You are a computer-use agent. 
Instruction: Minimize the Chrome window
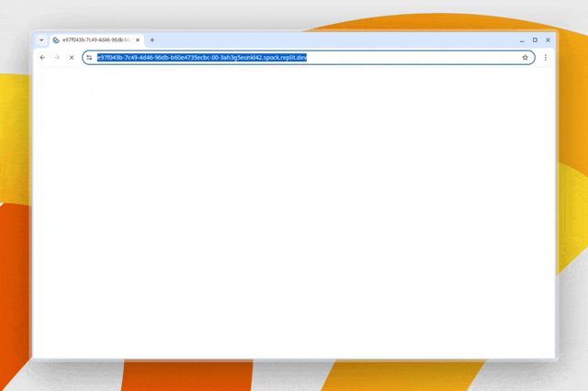[521, 40]
